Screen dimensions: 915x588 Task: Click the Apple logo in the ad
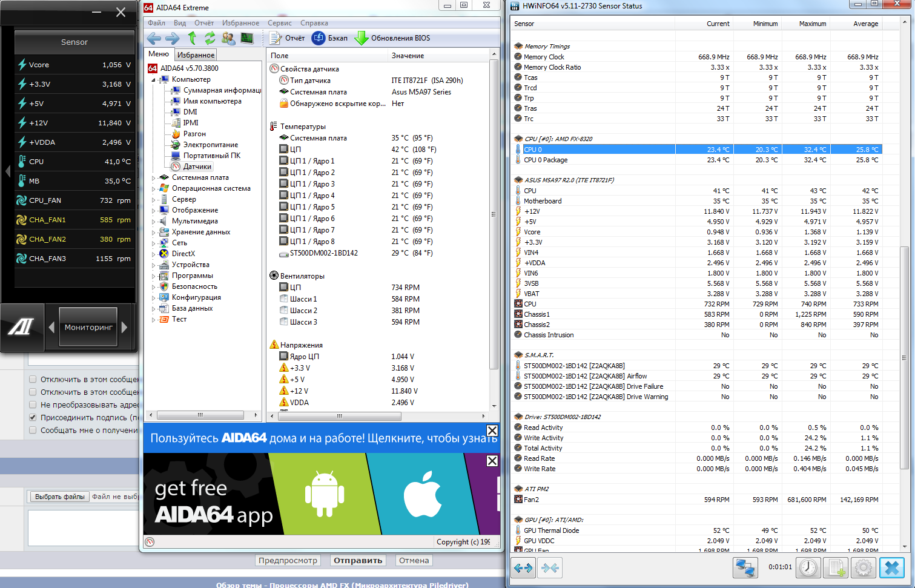tap(422, 494)
